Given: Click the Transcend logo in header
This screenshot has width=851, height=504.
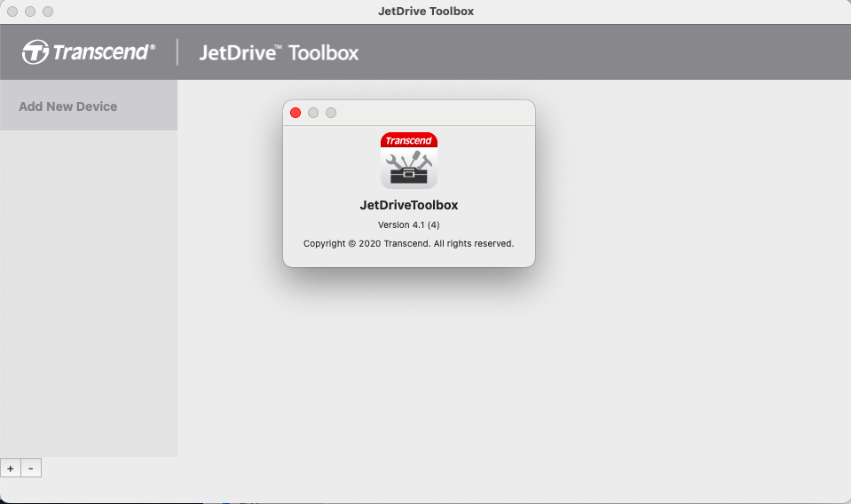Looking at the screenshot, I should point(89,52).
